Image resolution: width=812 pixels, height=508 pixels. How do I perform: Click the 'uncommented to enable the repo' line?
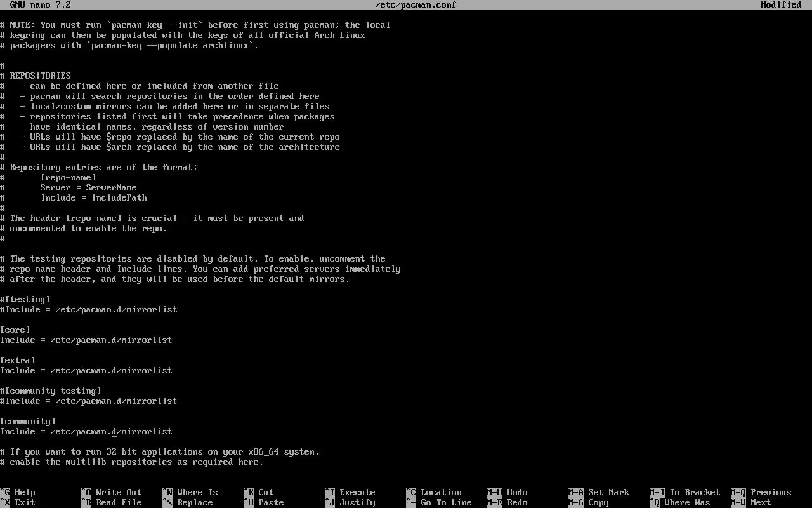84,228
